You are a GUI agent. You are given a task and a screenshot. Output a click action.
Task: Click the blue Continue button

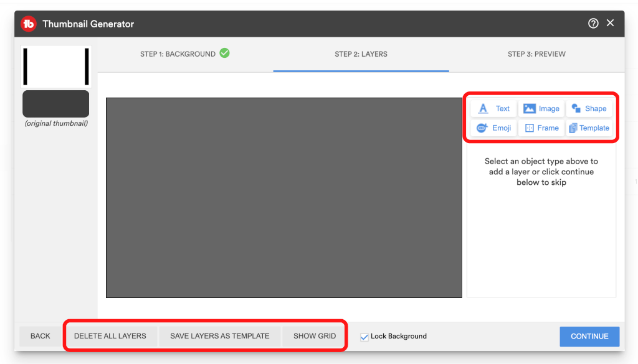pyautogui.click(x=589, y=337)
